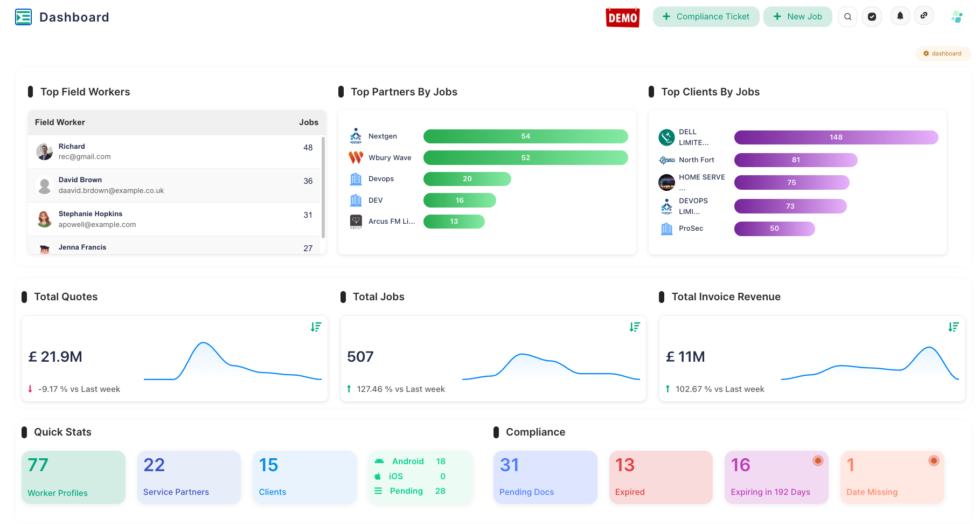Open the dashboard settings chip below header
This screenshot has width=980, height=524.
pyautogui.click(x=942, y=53)
